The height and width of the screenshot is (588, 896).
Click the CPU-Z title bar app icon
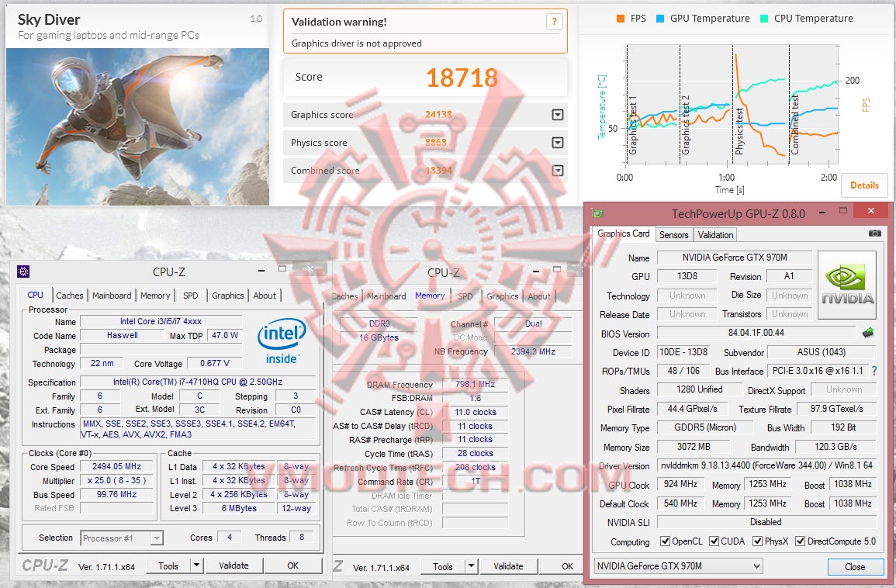point(23,272)
